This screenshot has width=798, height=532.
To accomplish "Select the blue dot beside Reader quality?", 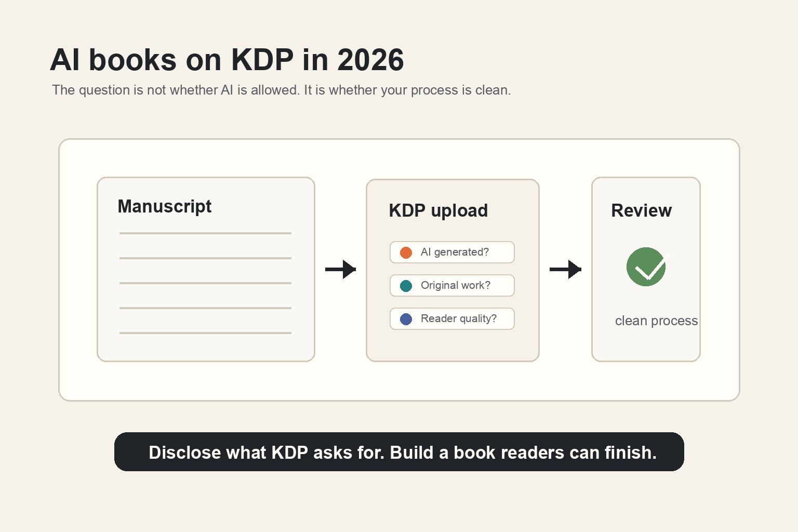I will tap(406, 319).
